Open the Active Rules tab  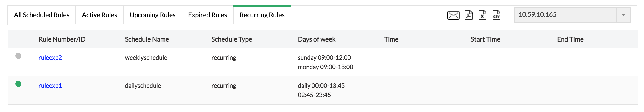click(99, 15)
